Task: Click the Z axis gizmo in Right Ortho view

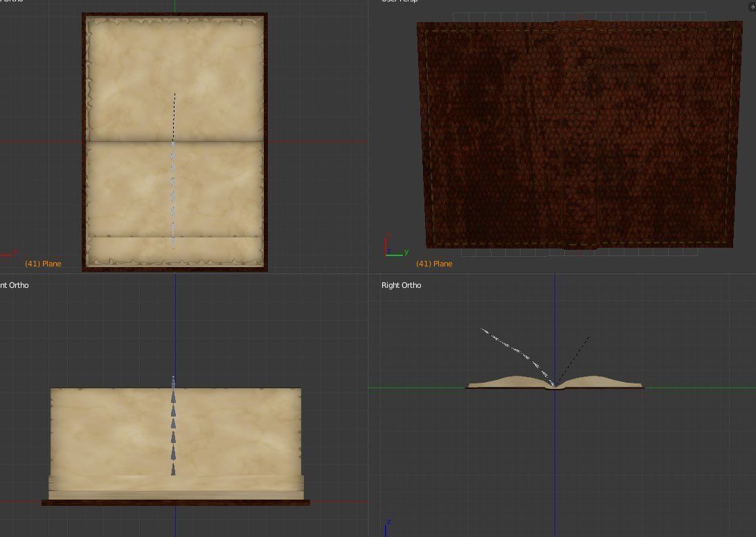Action: point(386,527)
